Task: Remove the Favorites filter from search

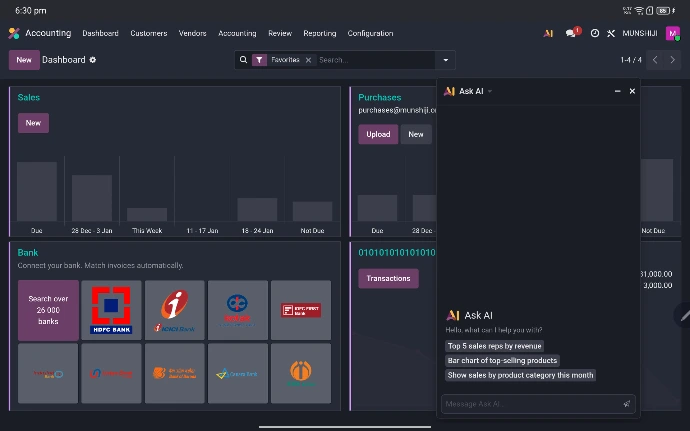Action: click(308, 60)
